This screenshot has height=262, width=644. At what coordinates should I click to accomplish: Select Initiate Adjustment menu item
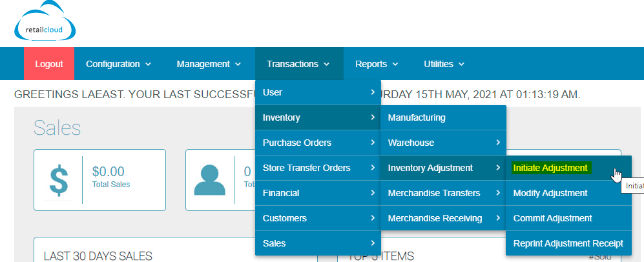(550, 168)
